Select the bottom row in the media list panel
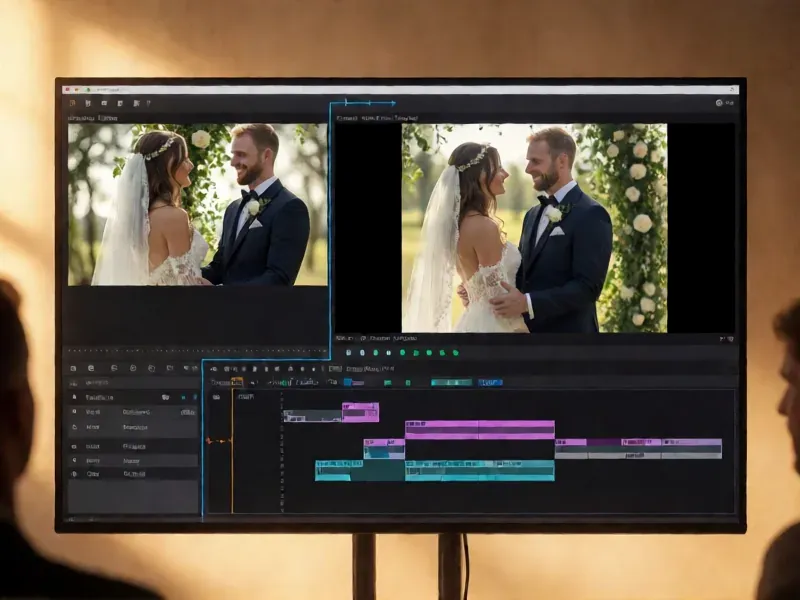The height and width of the screenshot is (600, 800). pos(133,474)
